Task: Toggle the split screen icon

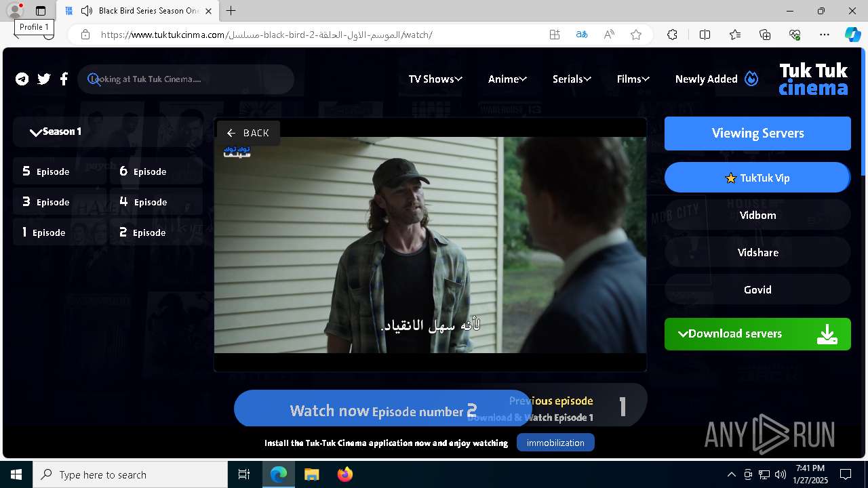Action: pos(705,35)
